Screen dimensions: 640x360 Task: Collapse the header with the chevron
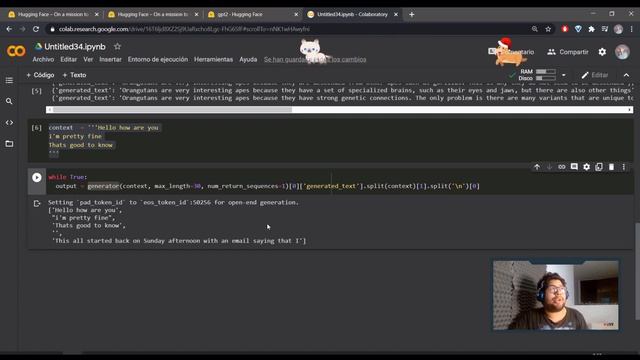(x=626, y=75)
